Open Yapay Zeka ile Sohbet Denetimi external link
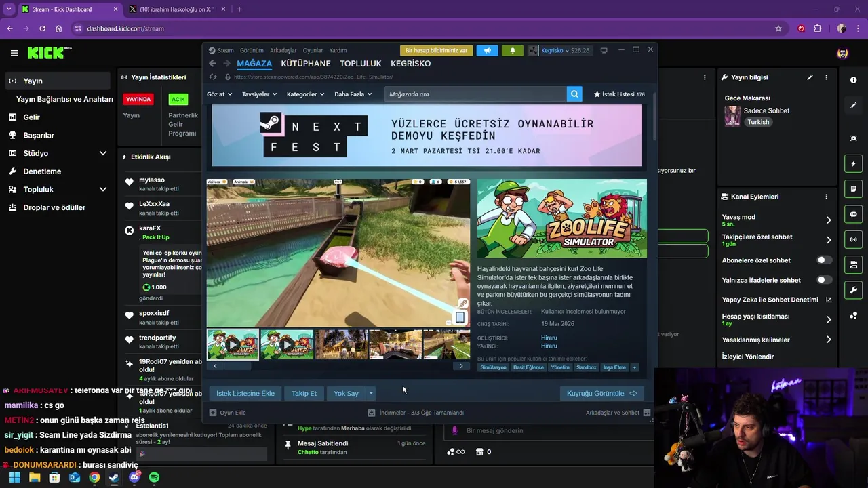This screenshot has width=868, height=488. 828,300
